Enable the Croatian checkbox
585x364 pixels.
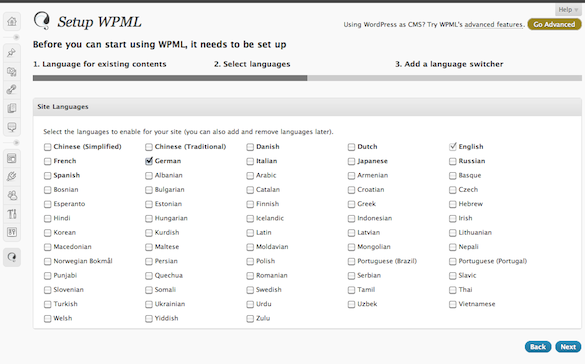[351, 190]
